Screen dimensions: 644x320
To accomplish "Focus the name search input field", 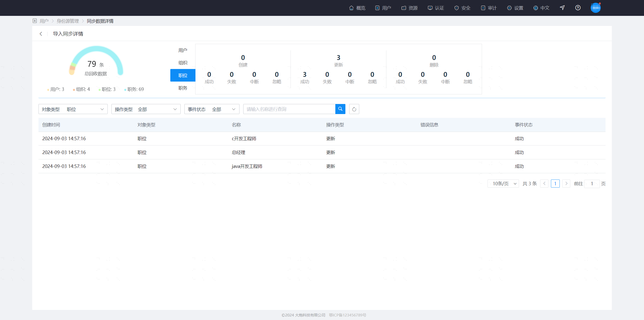I will 289,109.
